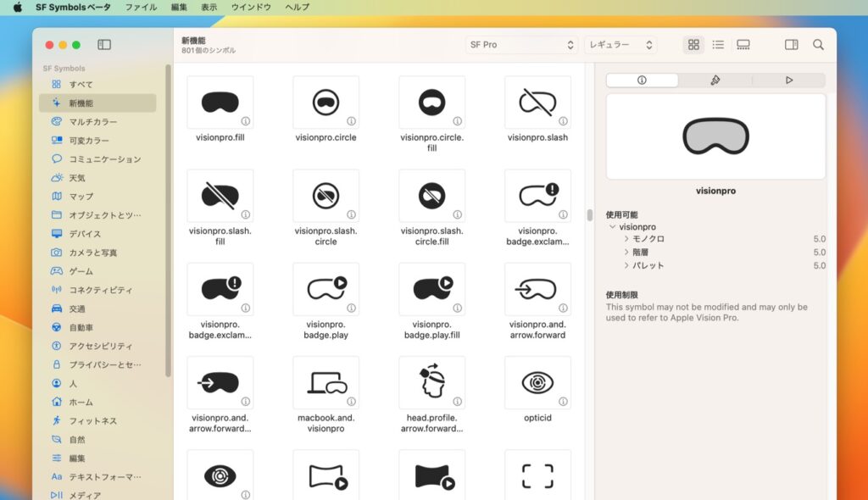Select the opticid symbol

coord(537,381)
